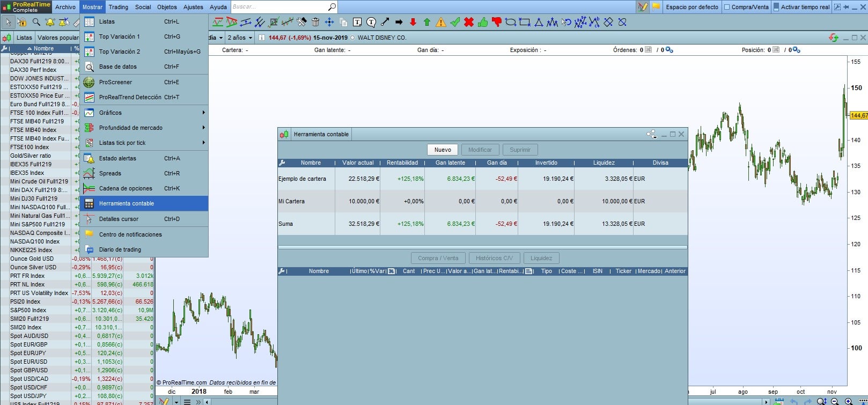Insert the red cross marker
868x405 pixels.
tap(469, 22)
